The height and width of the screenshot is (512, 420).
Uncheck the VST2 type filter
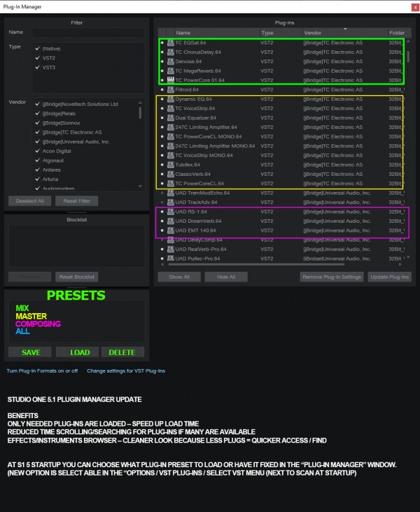(37, 58)
